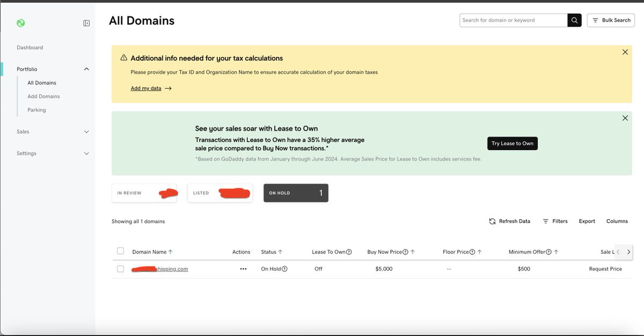Sort by Minimum Offer arrow

(556, 252)
